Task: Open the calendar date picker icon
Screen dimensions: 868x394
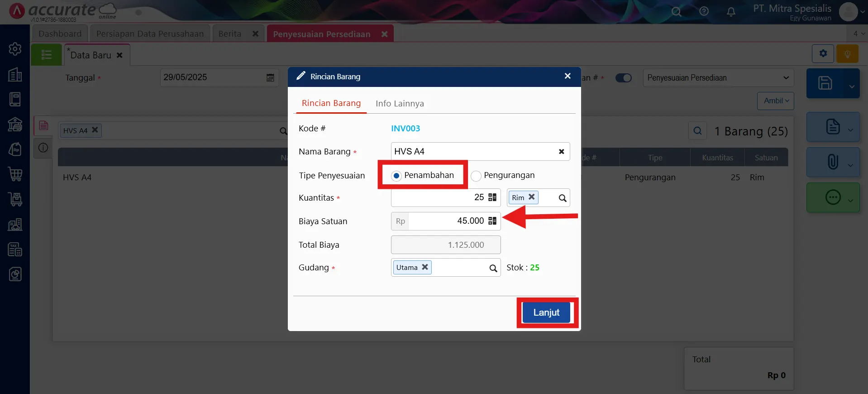Action: [270, 78]
